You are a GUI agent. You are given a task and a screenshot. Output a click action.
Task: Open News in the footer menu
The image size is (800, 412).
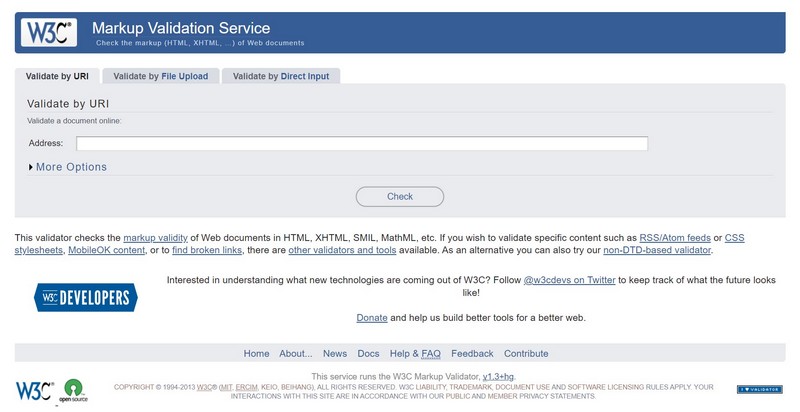tap(335, 354)
